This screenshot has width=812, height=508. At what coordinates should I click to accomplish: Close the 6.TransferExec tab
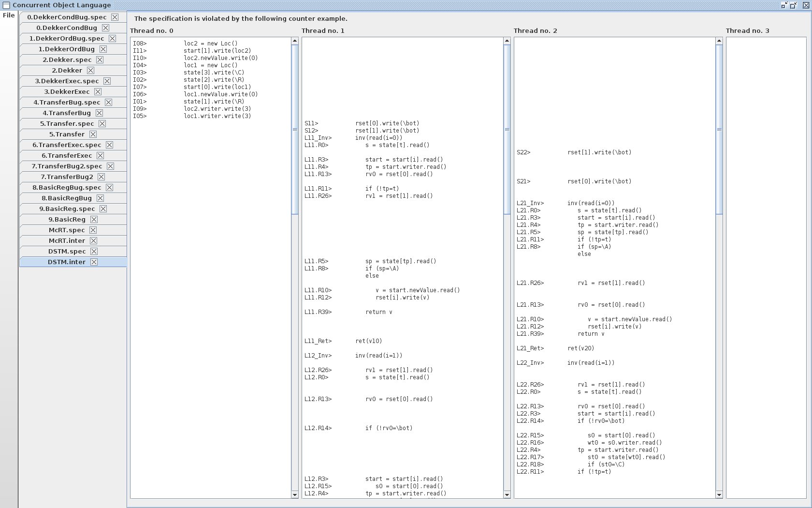click(x=100, y=155)
